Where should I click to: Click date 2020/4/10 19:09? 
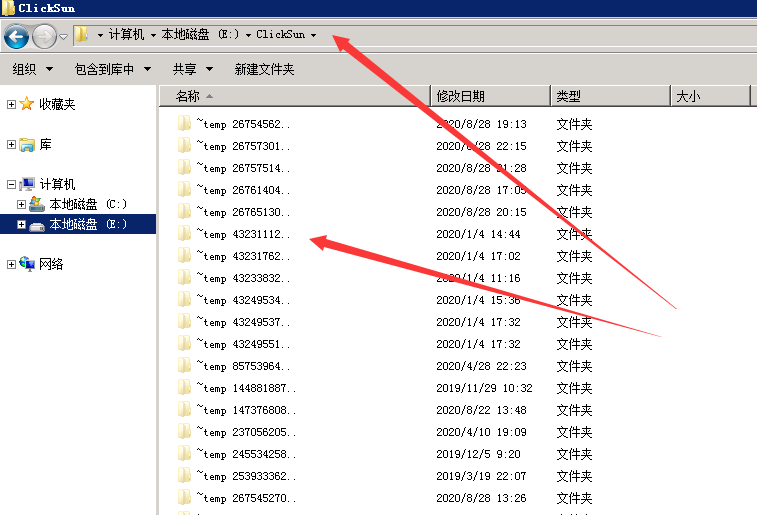[481, 432]
